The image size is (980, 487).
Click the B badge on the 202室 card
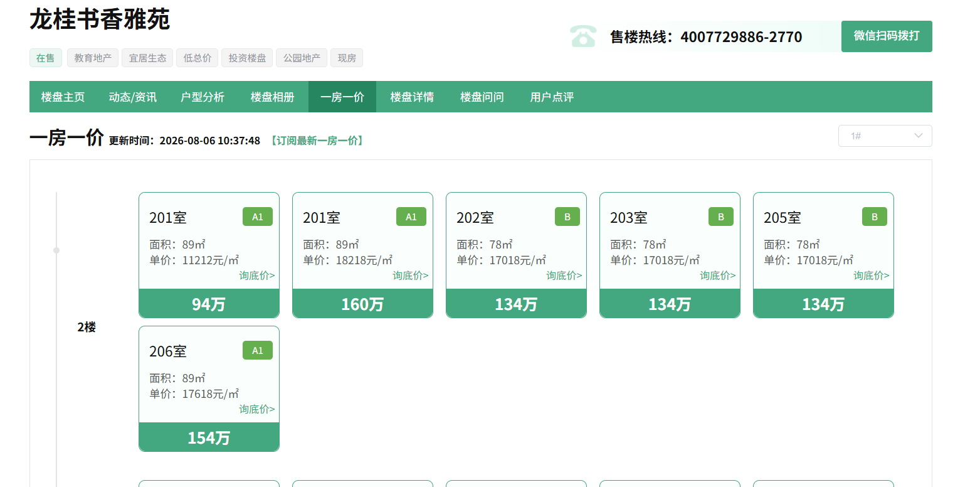tap(567, 217)
